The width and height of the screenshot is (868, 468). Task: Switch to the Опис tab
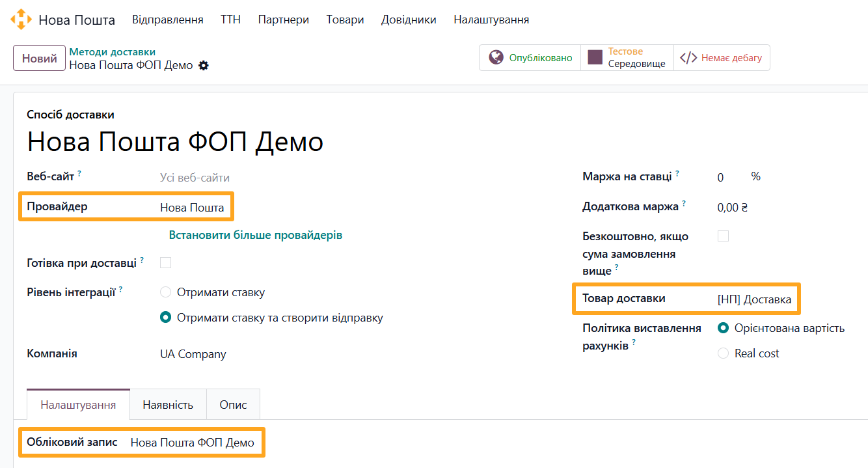click(x=233, y=404)
